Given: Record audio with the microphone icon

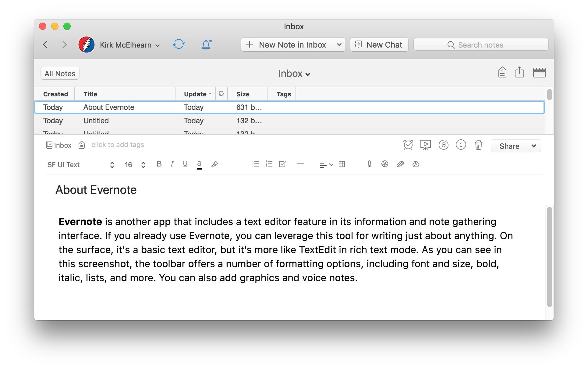Looking at the screenshot, I should pos(369,164).
